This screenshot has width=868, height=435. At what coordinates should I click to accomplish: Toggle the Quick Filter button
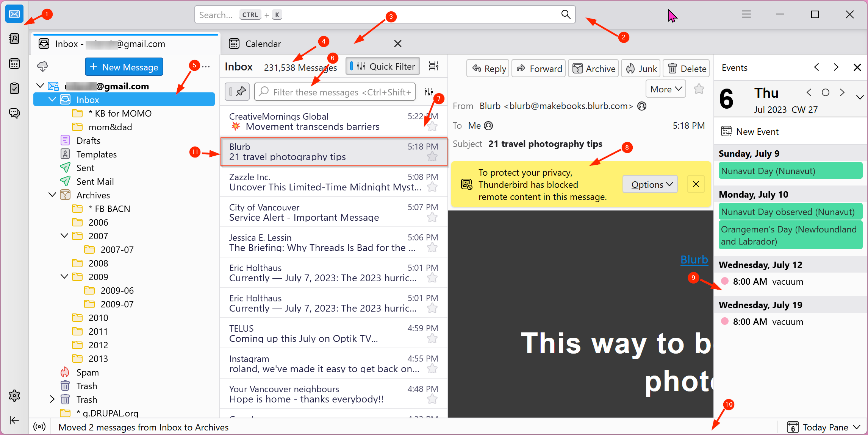383,66
